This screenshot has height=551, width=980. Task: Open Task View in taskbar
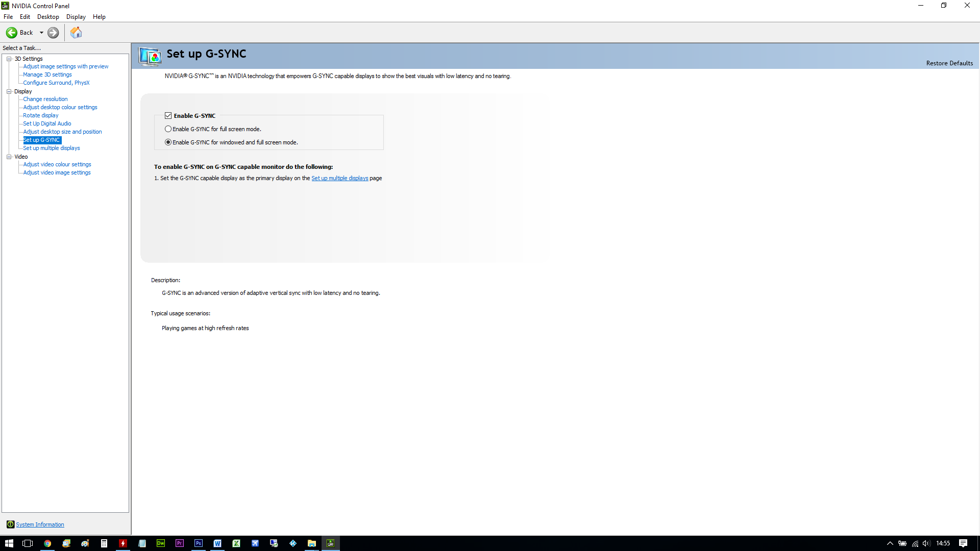[28, 543]
